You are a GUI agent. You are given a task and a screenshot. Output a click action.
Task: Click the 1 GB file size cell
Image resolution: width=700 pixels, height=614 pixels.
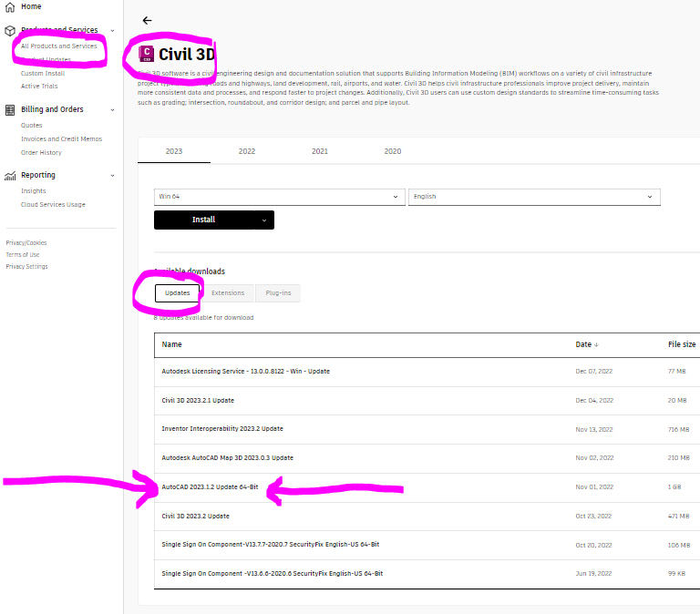[674, 487]
